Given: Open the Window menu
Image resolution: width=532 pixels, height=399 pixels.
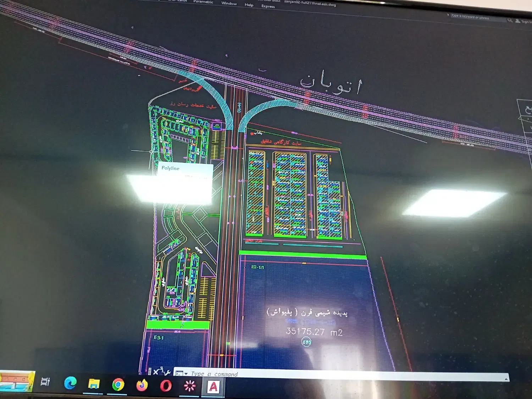Looking at the screenshot, I should point(229,3).
